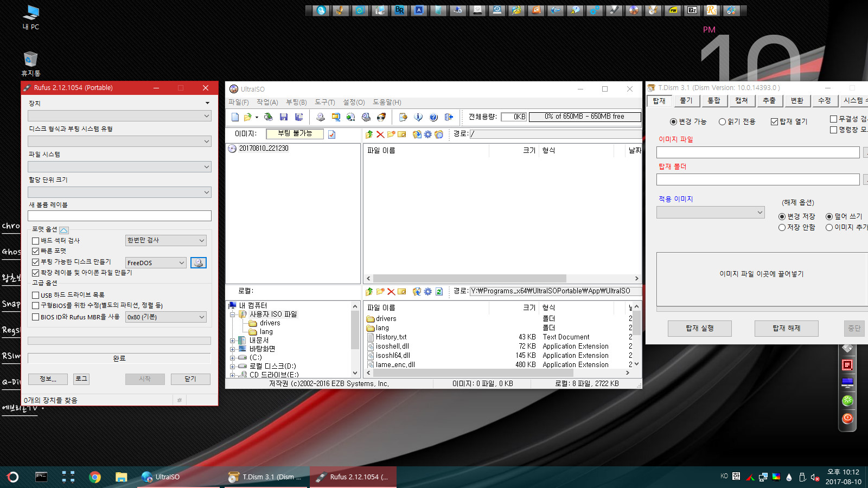The width and height of the screenshot is (868, 488).
Task: Click the red X delete icon in image pane
Action: (x=380, y=134)
